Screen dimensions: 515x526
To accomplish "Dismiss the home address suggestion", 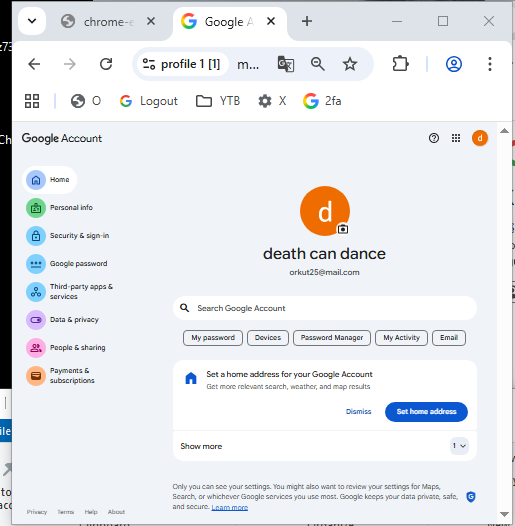I will (x=358, y=412).
